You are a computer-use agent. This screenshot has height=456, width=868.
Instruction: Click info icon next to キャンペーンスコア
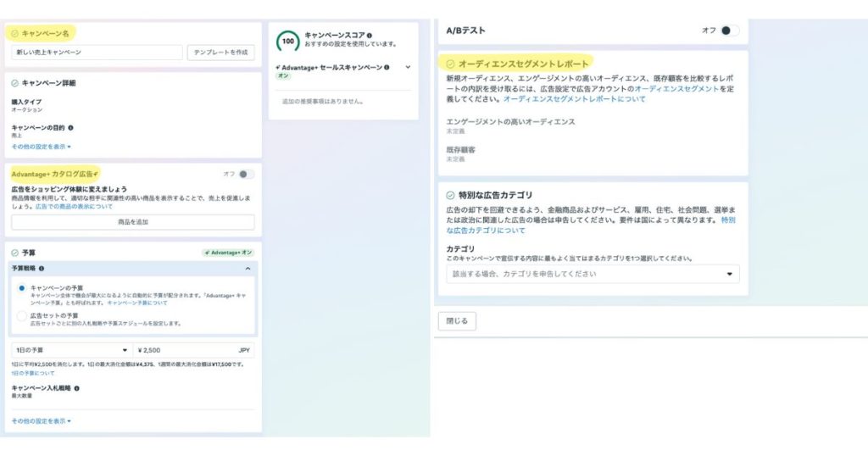click(x=370, y=36)
